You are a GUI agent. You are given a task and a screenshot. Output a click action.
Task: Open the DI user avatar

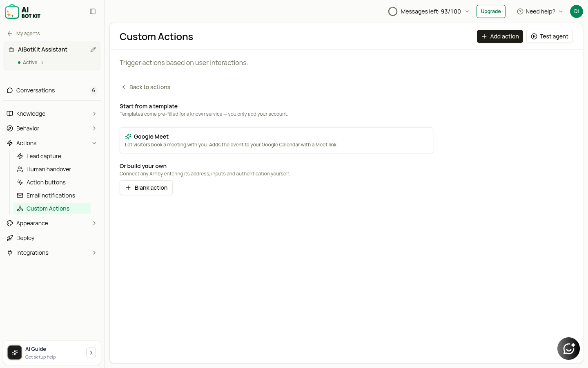click(577, 11)
